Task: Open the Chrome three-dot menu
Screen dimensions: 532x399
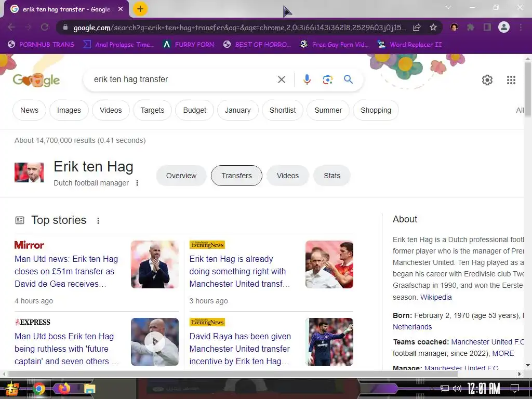Action: point(521,27)
